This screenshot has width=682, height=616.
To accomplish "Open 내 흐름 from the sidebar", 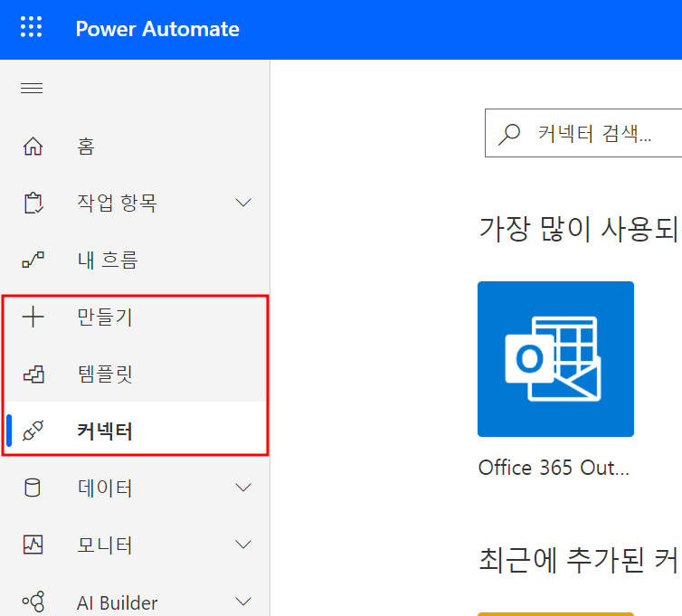I will (x=108, y=261).
